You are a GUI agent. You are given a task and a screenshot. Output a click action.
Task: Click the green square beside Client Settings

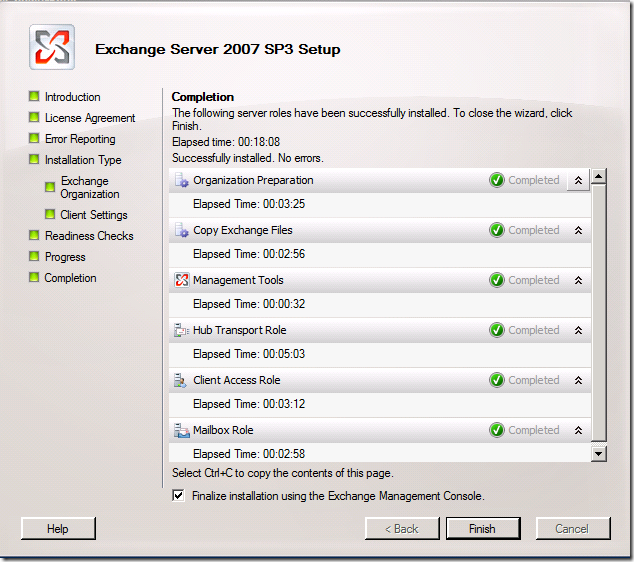pyautogui.click(x=50, y=214)
